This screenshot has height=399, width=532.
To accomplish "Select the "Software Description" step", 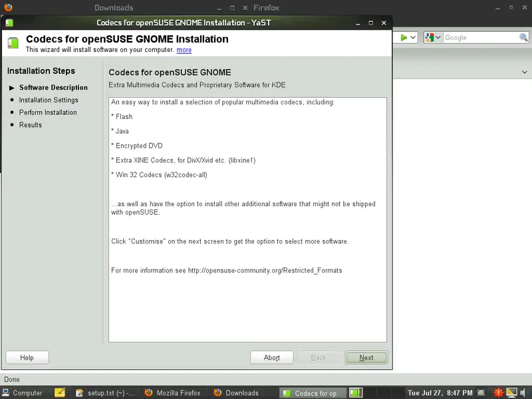I will pyautogui.click(x=53, y=88).
